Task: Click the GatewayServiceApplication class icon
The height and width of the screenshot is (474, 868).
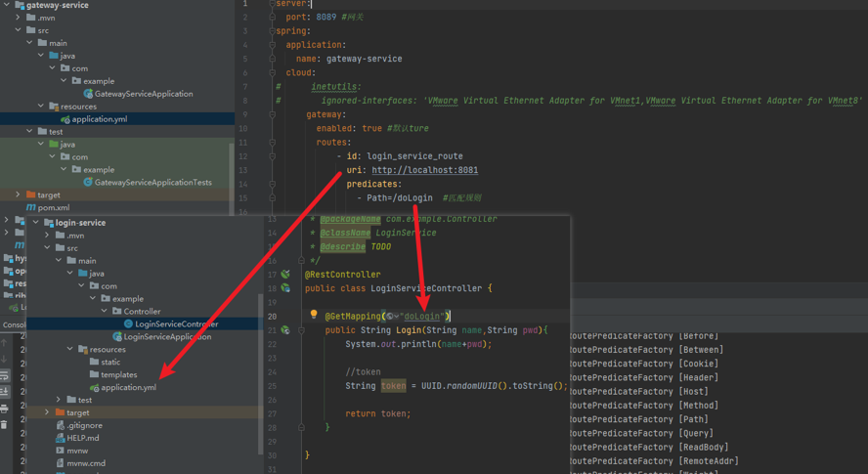Action: 88,94
